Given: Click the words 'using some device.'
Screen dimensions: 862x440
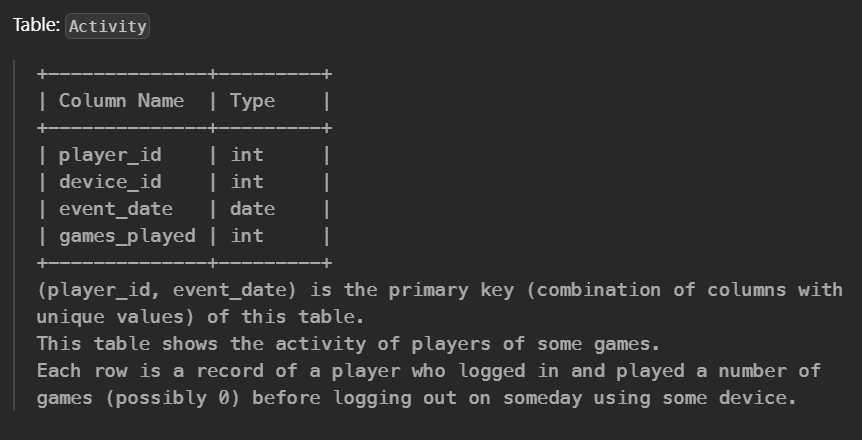Looking at the screenshot, I should (688, 398).
